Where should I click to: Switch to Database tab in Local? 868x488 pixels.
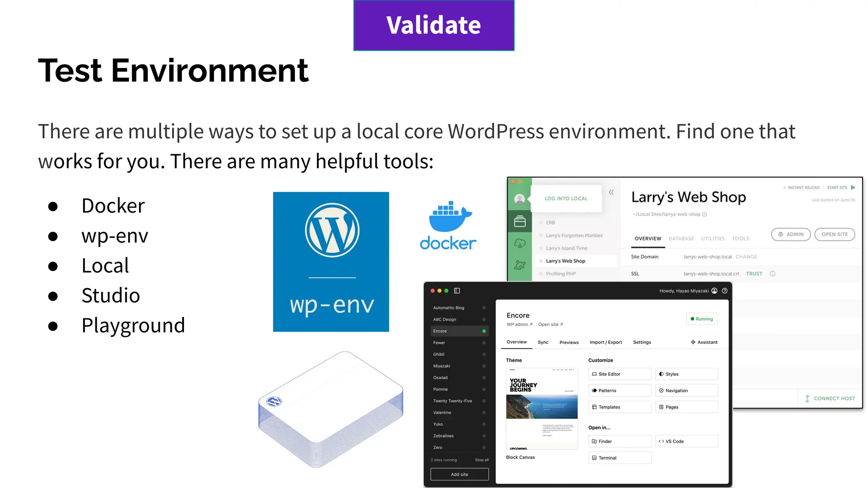(681, 238)
